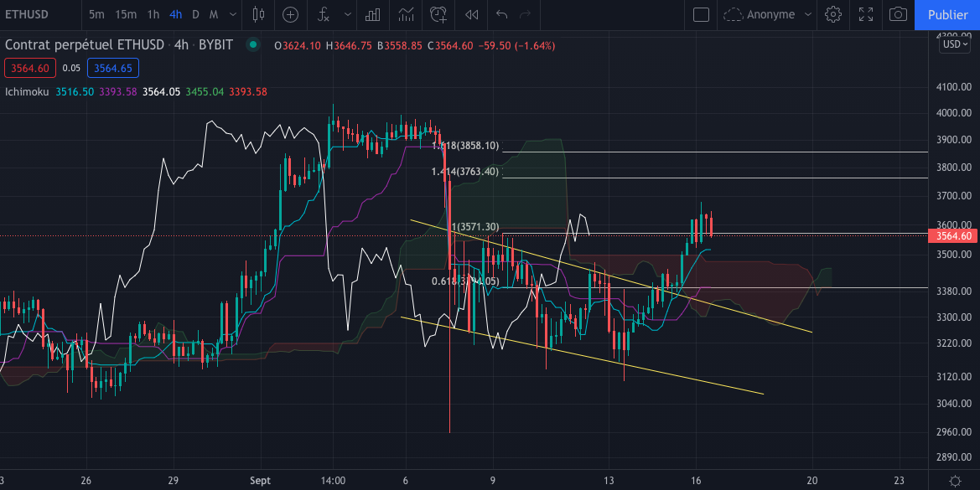Create an alert using the alarm clock icon

pos(438,14)
